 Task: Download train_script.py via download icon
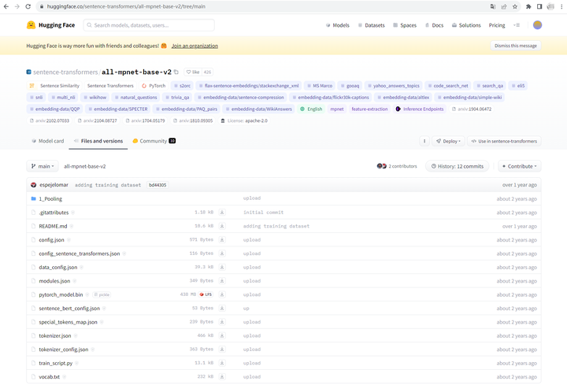point(222,363)
